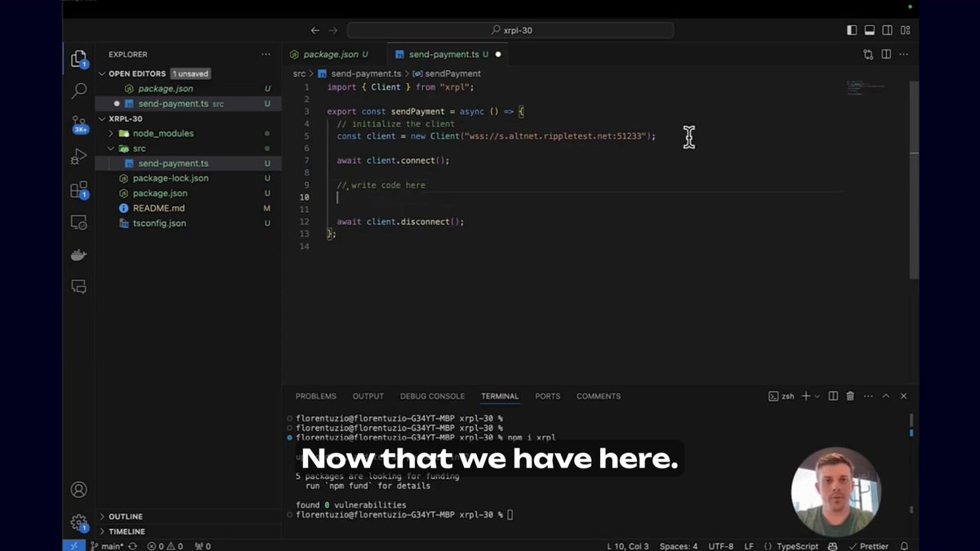
Task: Open the Search view in activity bar
Action: pos(79,90)
